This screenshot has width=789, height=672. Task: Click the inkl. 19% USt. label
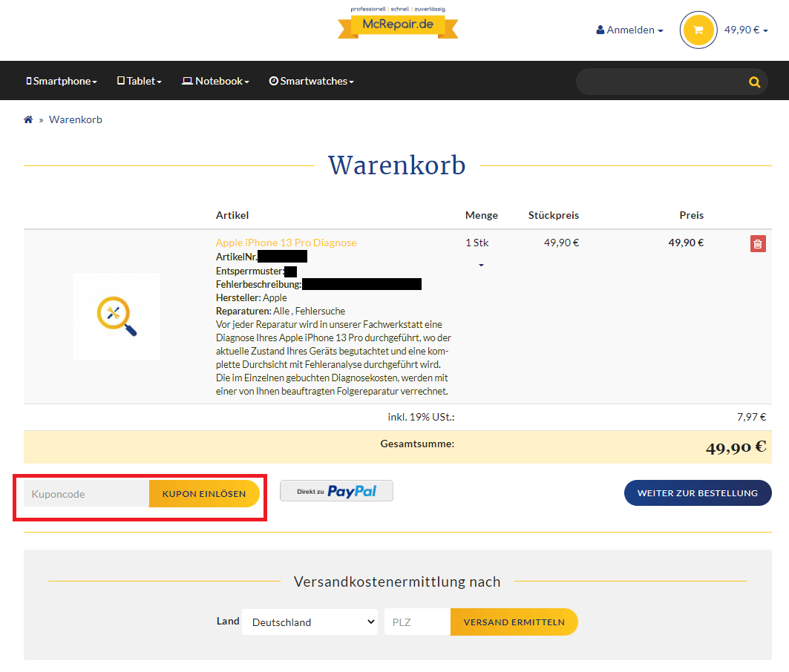[421, 417]
